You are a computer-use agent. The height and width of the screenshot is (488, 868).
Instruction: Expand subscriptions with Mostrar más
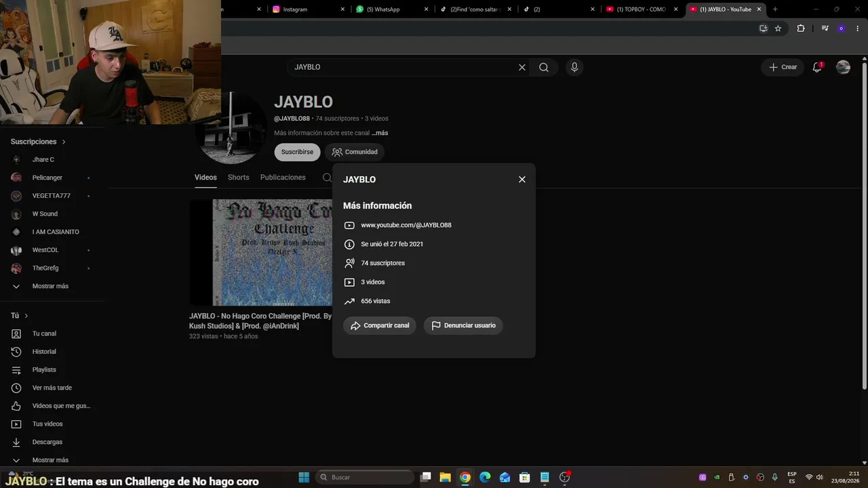click(52, 286)
